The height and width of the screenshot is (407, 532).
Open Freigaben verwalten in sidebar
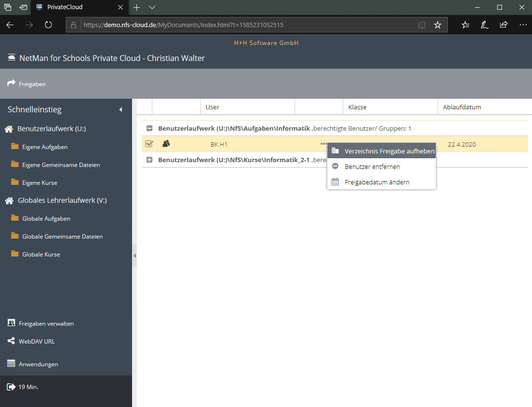[x=66, y=323]
